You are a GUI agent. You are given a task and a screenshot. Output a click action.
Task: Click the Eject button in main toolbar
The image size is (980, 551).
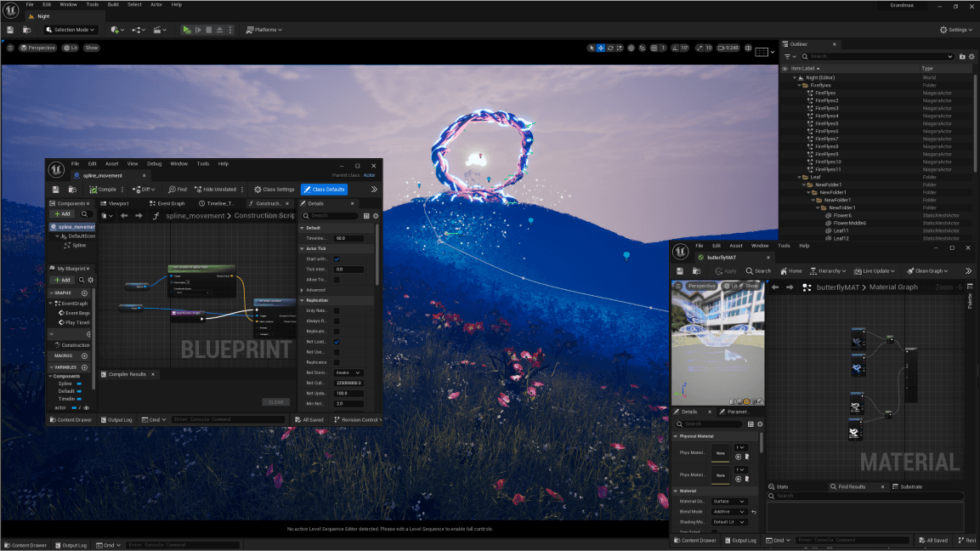(x=219, y=30)
